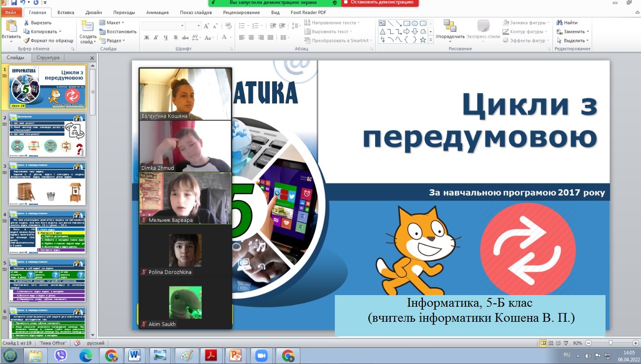This screenshot has height=364, width=641.
Task: Expand the Section (Раздел) dropdown
Action: pyautogui.click(x=113, y=41)
